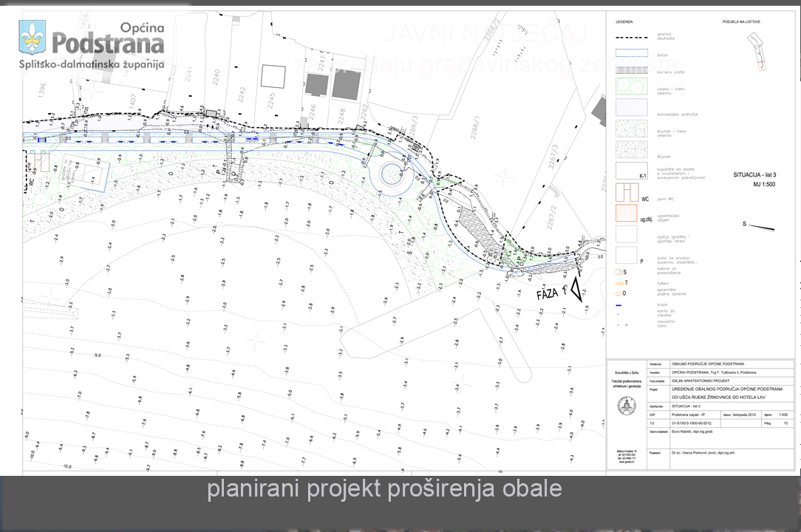
Task: Click the LEGENDA heading
Action: click(624, 22)
